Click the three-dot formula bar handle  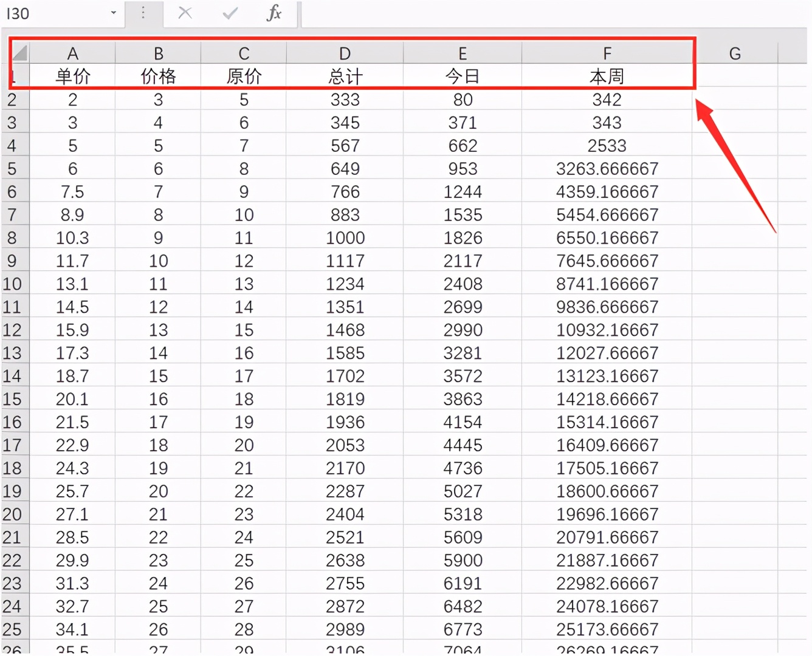click(143, 13)
